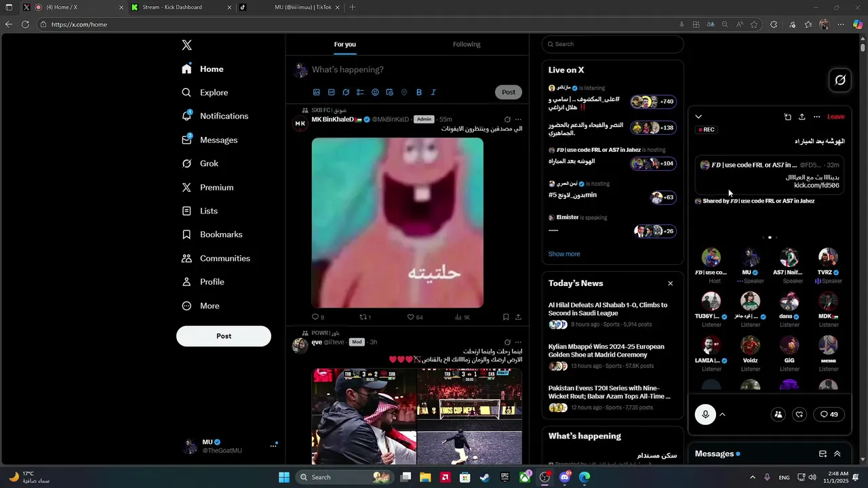Like the MK BinKhaleD post
The image size is (868, 488).
(x=415, y=317)
